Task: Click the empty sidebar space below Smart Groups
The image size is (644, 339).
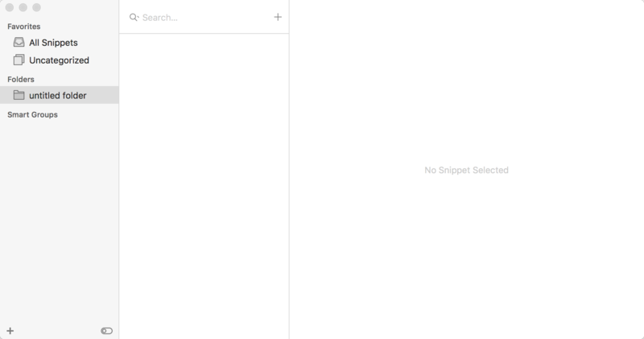Action: click(x=59, y=217)
